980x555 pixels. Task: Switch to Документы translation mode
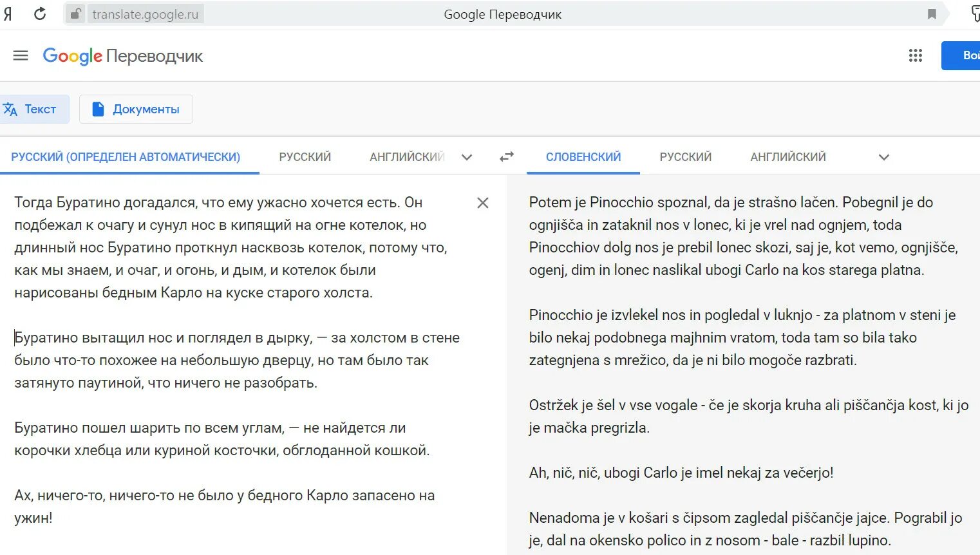[136, 109]
